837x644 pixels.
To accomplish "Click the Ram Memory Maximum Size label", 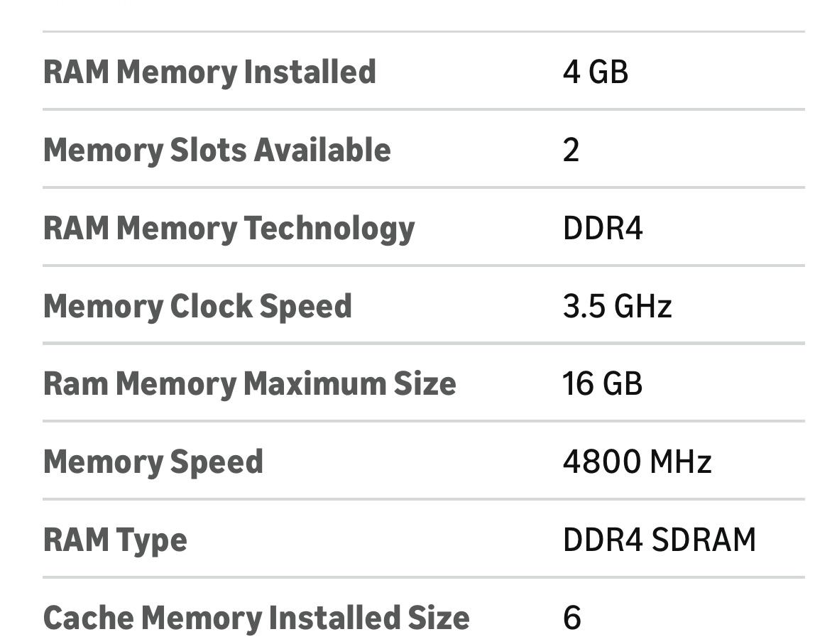I will (x=249, y=384).
